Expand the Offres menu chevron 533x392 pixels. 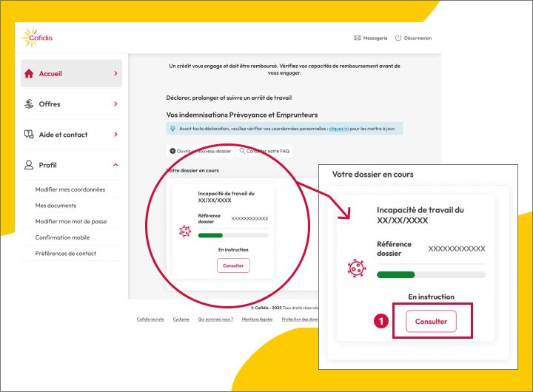(x=115, y=104)
